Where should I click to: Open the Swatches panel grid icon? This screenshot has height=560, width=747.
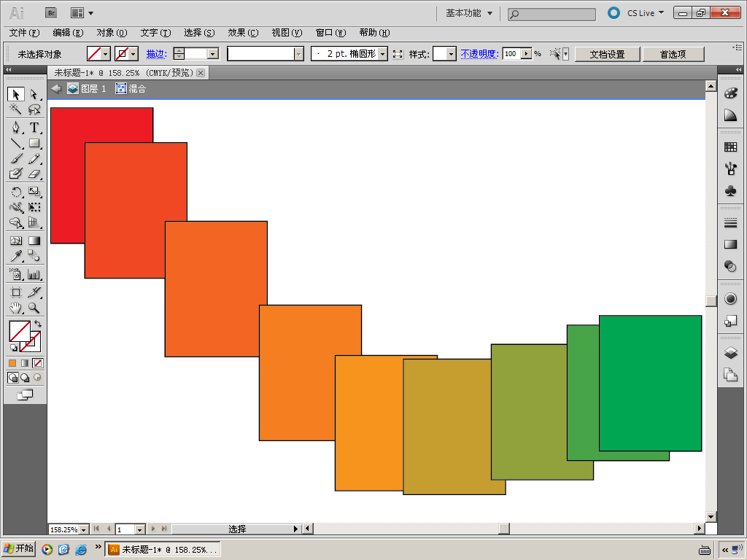pyautogui.click(x=730, y=147)
